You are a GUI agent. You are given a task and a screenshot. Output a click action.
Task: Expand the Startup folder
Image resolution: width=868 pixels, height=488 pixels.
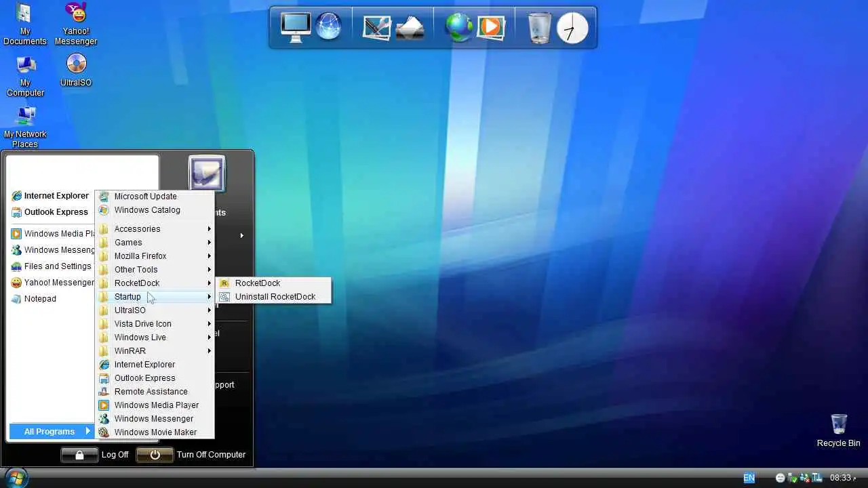click(x=155, y=297)
